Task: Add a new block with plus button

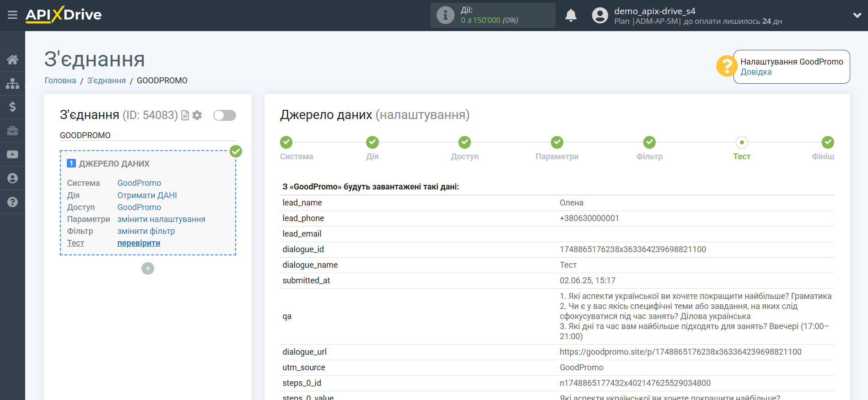Action: [x=148, y=268]
